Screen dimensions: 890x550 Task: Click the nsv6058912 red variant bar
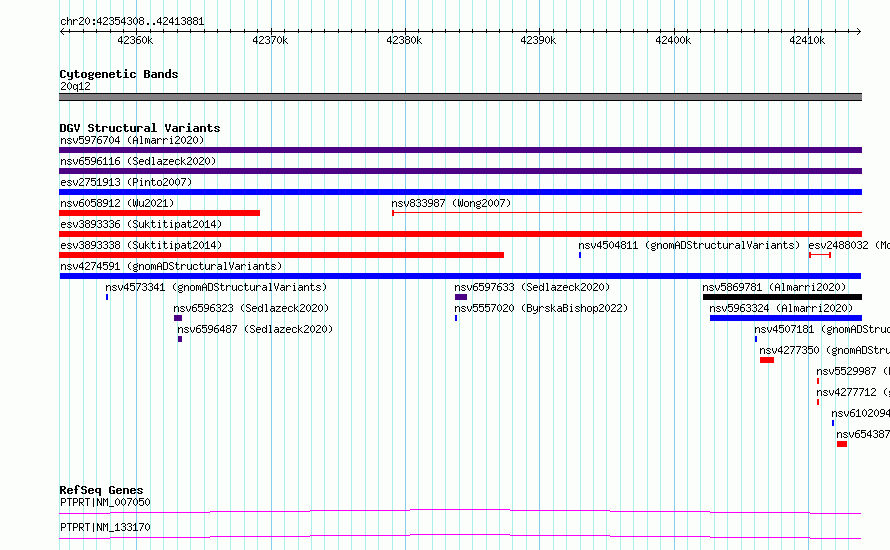(x=159, y=213)
